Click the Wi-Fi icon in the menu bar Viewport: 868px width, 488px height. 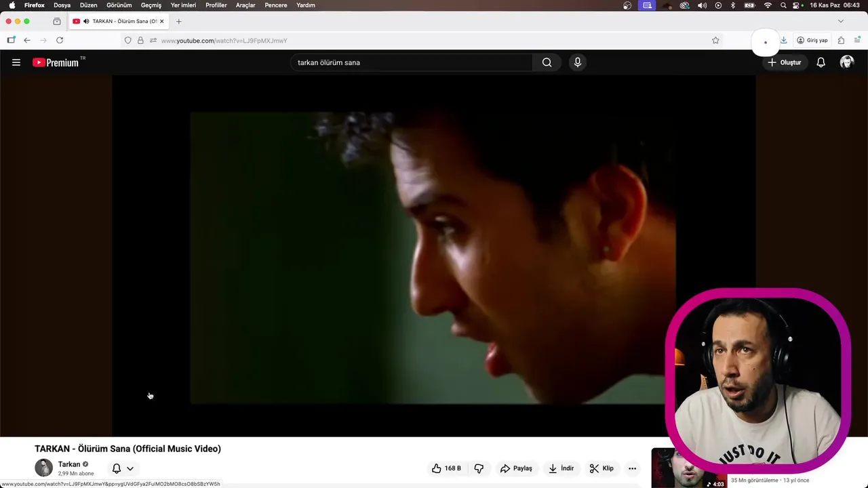768,5
